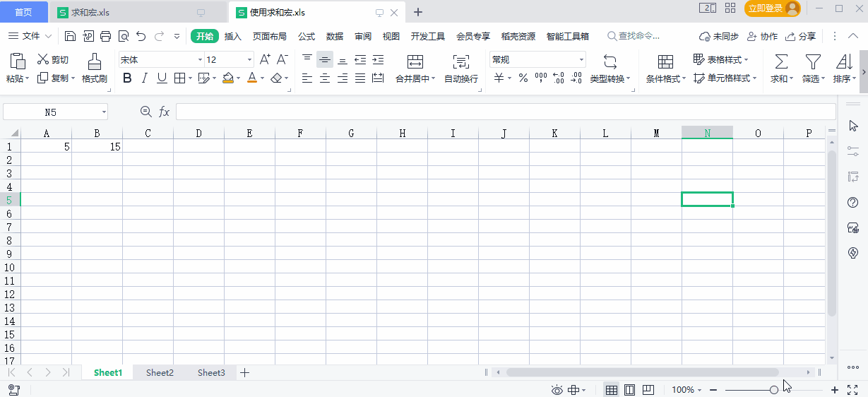
Task: Click the Conditional Formatting (条件格式) icon
Action: 665,61
